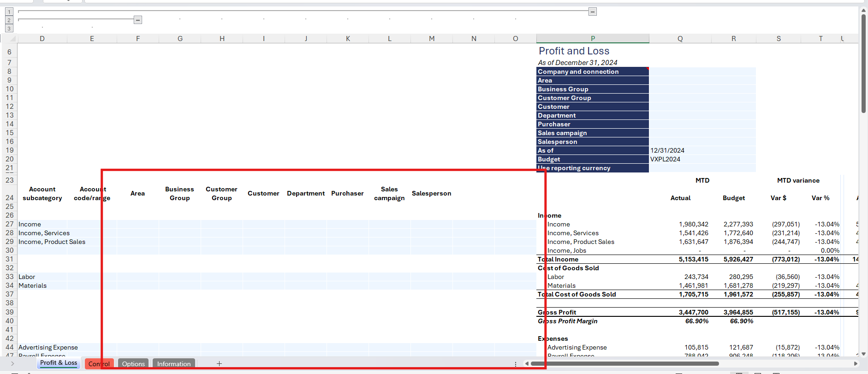Click the tab bar resize handle dots
868x374 pixels.
[x=515, y=364]
